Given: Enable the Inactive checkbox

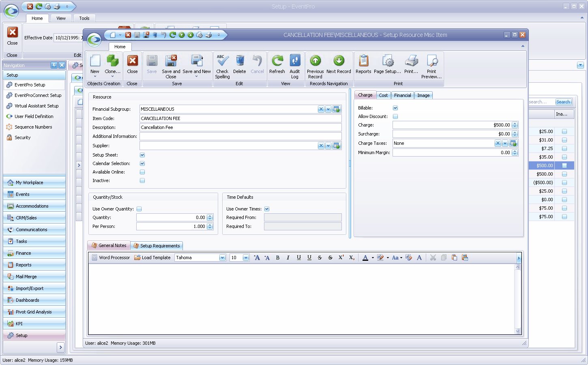Looking at the screenshot, I should [x=142, y=180].
